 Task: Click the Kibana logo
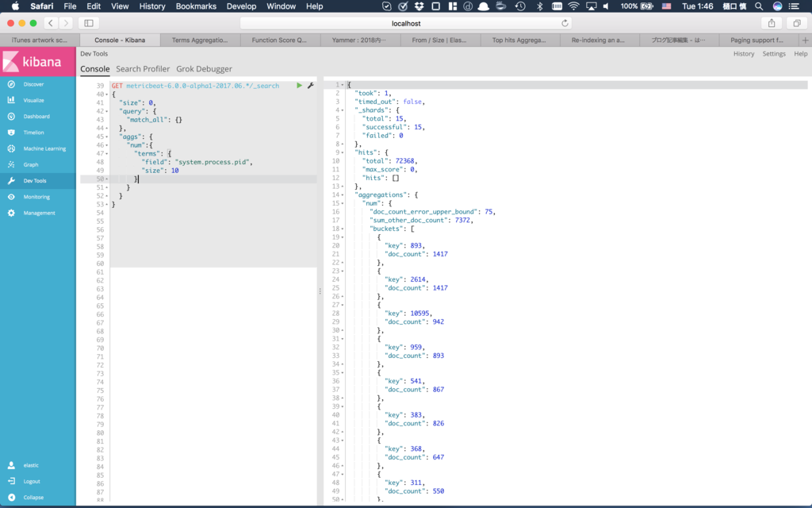tap(38, 62)
